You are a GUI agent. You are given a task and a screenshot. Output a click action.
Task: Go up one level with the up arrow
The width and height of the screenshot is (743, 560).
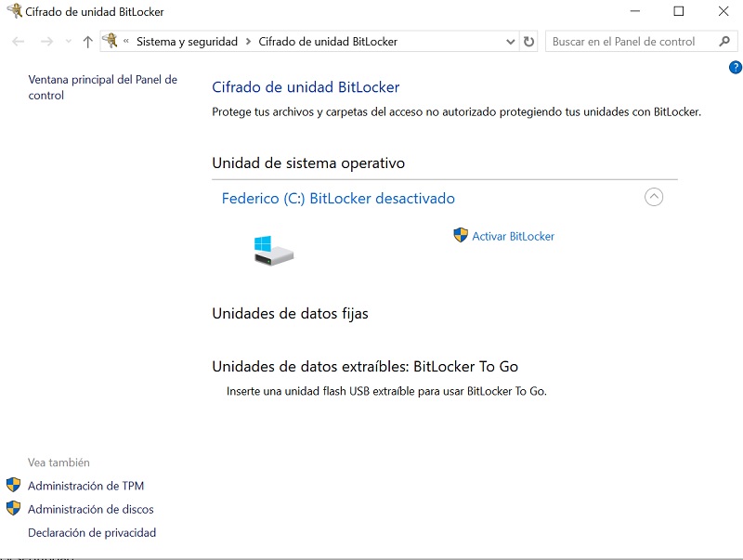click(87, 42)
